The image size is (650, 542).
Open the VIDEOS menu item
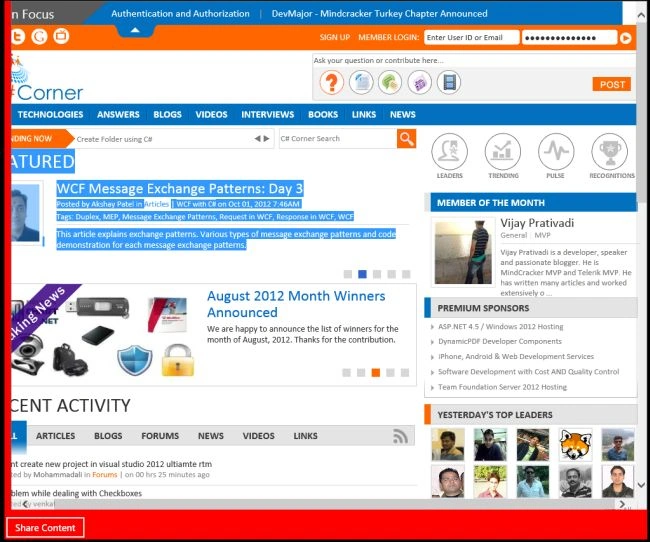click(211, 114)
